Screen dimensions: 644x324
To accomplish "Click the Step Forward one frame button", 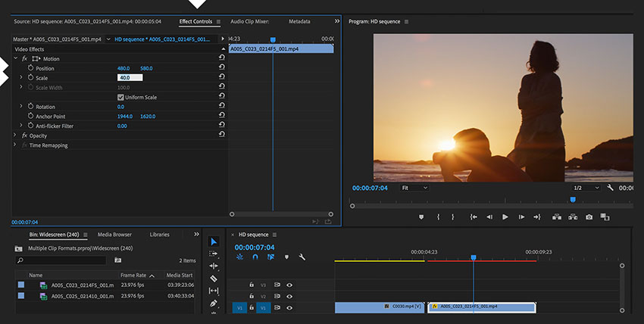I will tap(521, 217).
